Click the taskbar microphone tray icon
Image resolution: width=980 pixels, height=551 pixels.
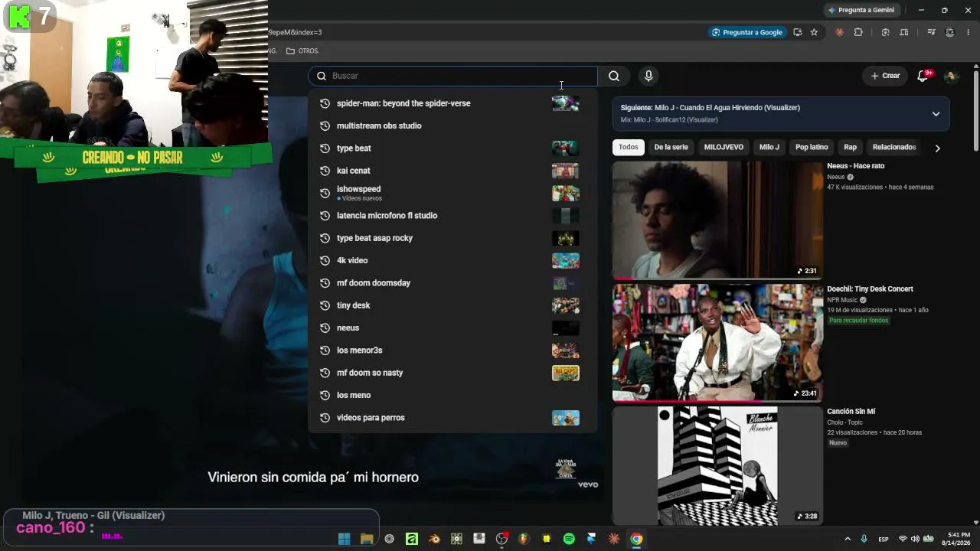tap(864, 539)
